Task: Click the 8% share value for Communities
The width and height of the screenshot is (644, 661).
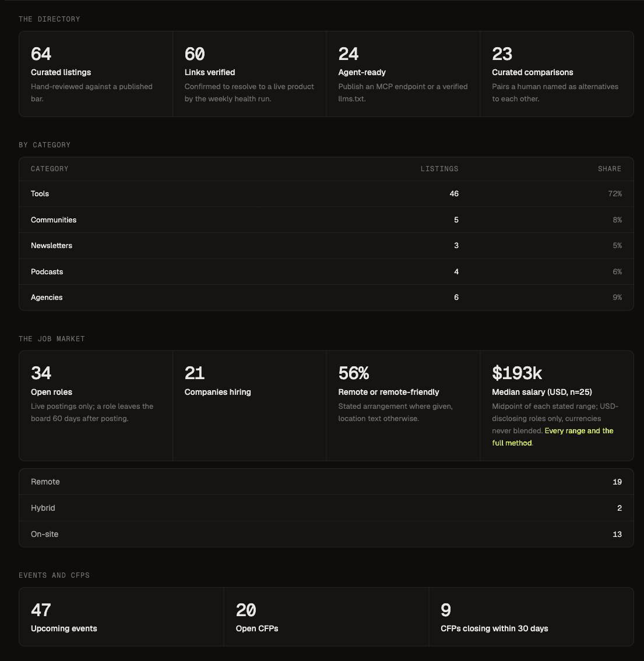Action: (x=617, y=220)
